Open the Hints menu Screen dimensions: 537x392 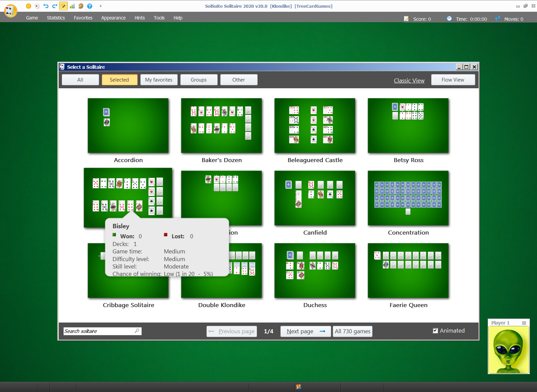(140, 18)
